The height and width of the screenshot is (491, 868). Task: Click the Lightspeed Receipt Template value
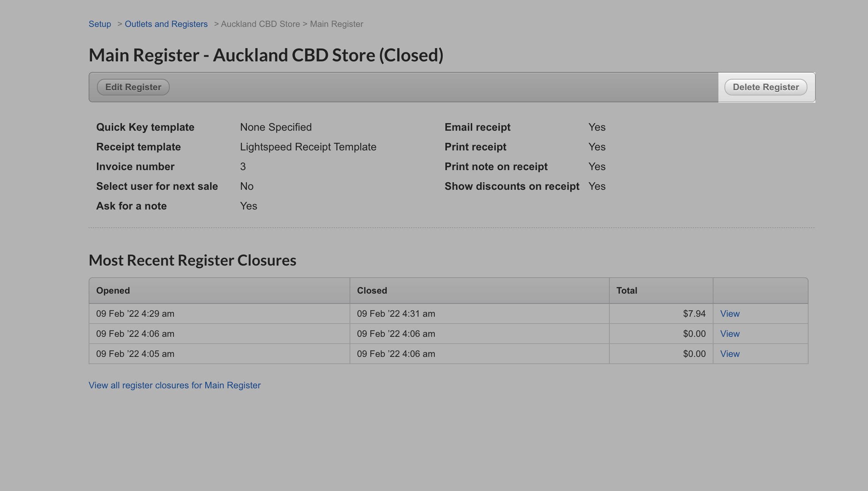point(308,147)
